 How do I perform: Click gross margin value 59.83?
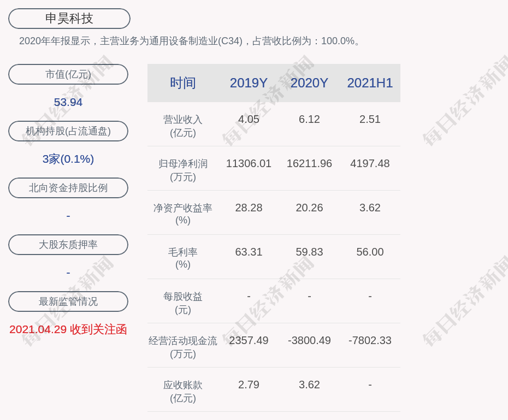[x=309, y=252]
